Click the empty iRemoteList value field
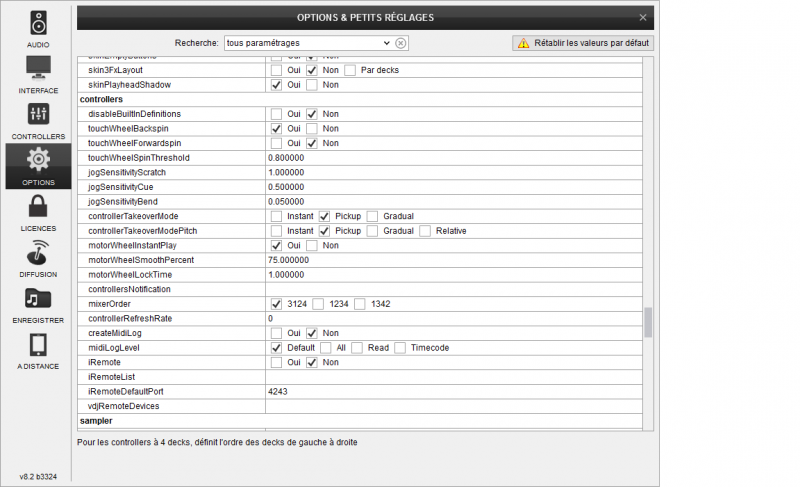 (454, 377)
